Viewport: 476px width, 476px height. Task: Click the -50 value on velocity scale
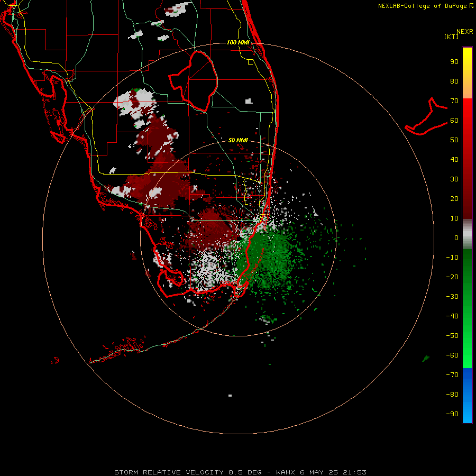click(x=452, y=335)
